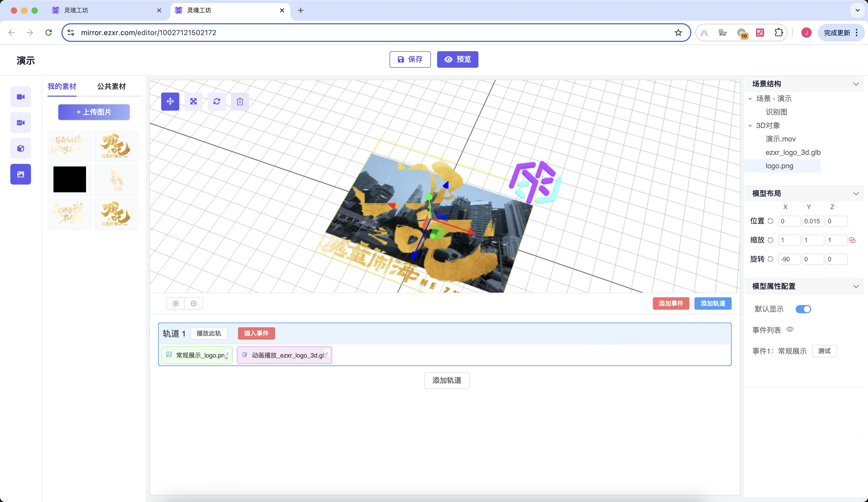Click the 插入事件 button on track 1
This screenshot has width=868, height=502.
tap(256, 333)
